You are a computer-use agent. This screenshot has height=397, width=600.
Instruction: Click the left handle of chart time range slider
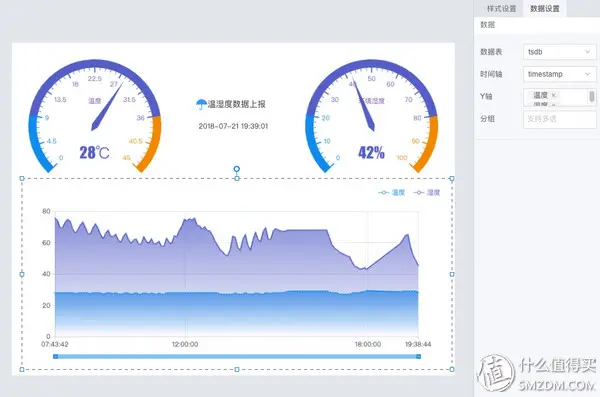[55, 356]
